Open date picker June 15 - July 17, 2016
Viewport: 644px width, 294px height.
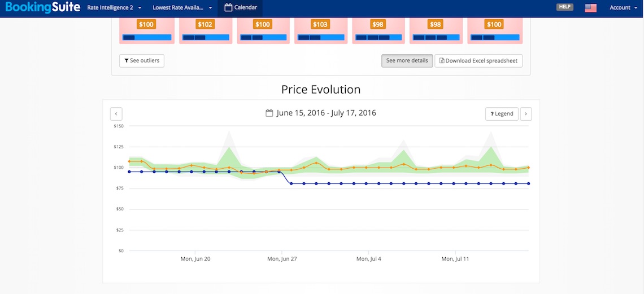point(321,113)
